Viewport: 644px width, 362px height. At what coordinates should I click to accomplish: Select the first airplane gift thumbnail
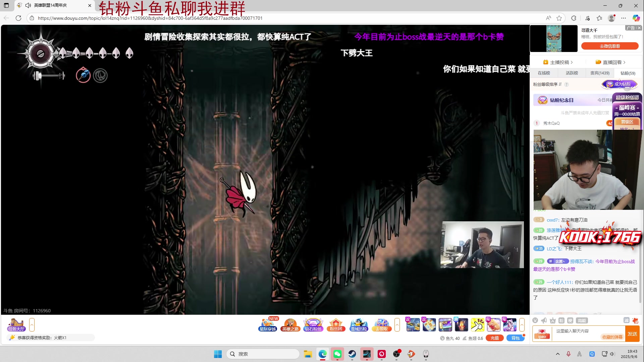coord(413,324)
